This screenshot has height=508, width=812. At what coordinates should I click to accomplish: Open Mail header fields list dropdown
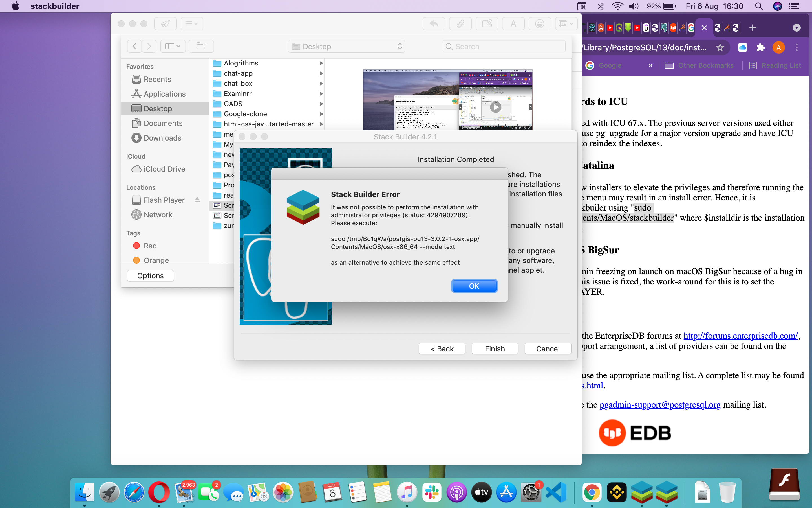192,23
